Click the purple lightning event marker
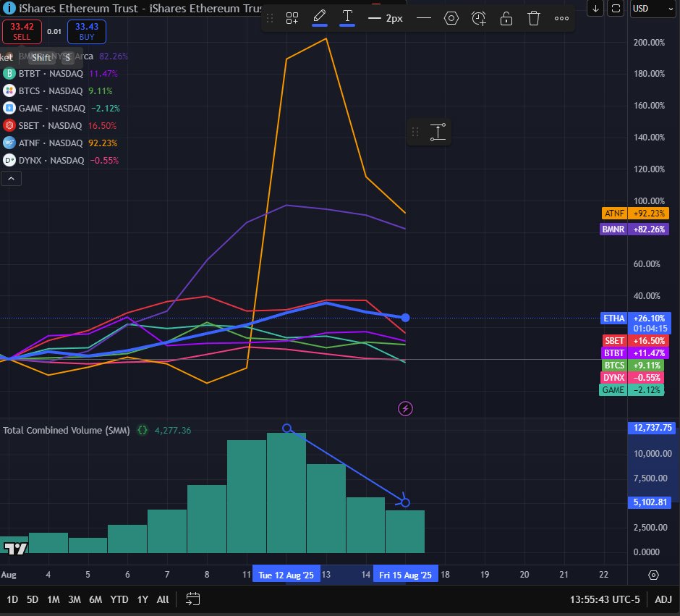Image resolution: width=680 pixels, height=616 pixels. (405, 408)
